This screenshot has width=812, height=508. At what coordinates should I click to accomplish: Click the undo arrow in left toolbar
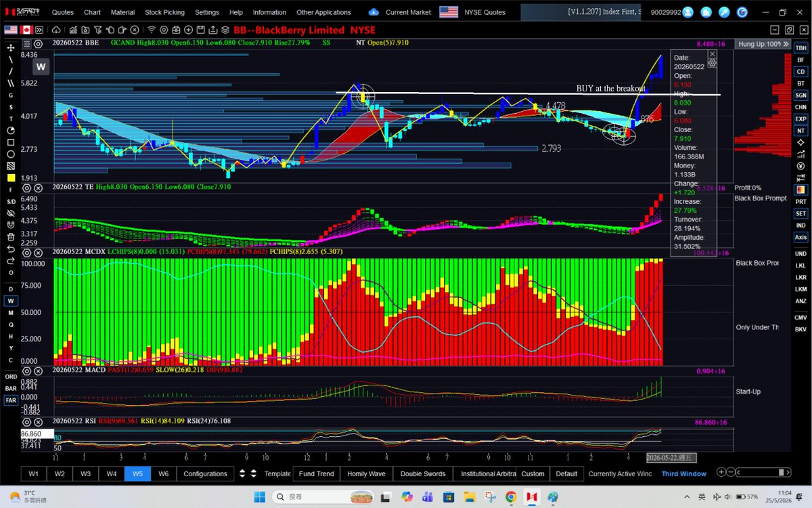coord(11,249)
